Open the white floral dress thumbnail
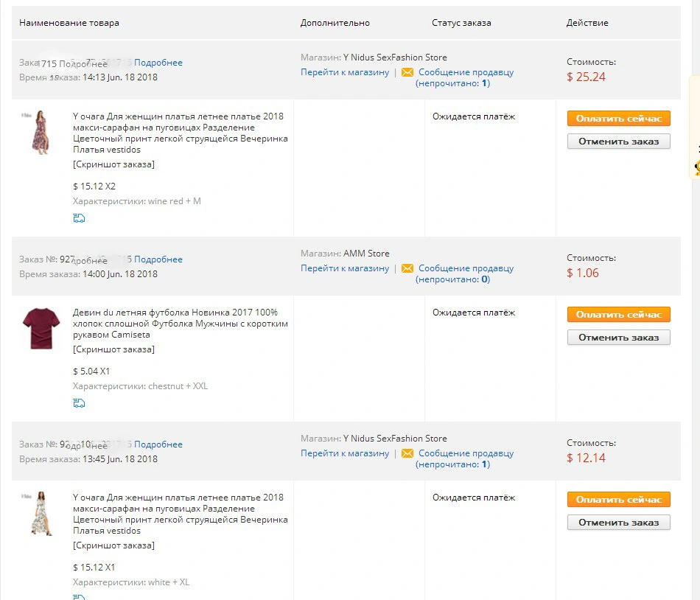700x600 pixels. tap(41, 514)
